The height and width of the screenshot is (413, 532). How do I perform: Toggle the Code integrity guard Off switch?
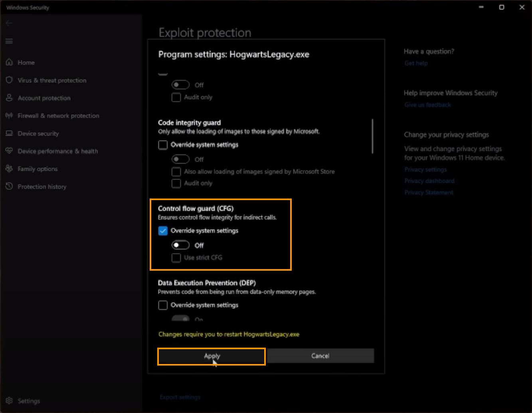click(x=180, y=159)
